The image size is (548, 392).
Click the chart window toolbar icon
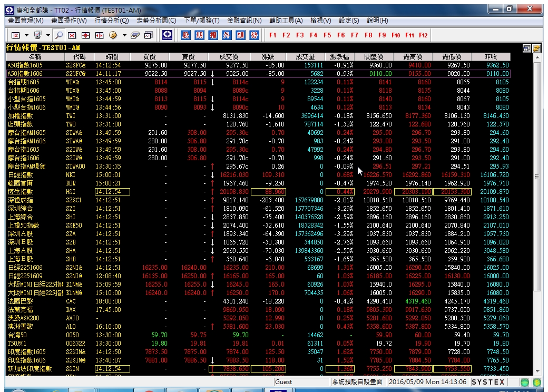click(149, 35)
